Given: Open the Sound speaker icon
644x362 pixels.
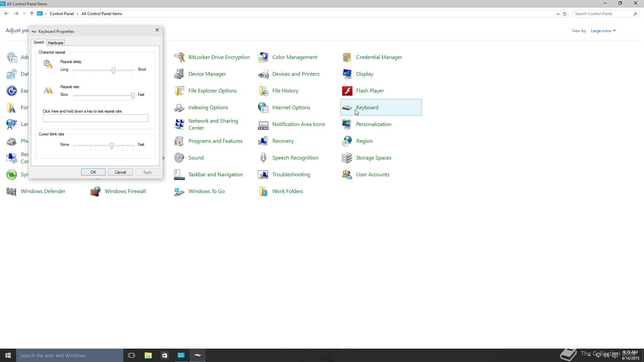Looking at the screenshot, I should [179, 158].
